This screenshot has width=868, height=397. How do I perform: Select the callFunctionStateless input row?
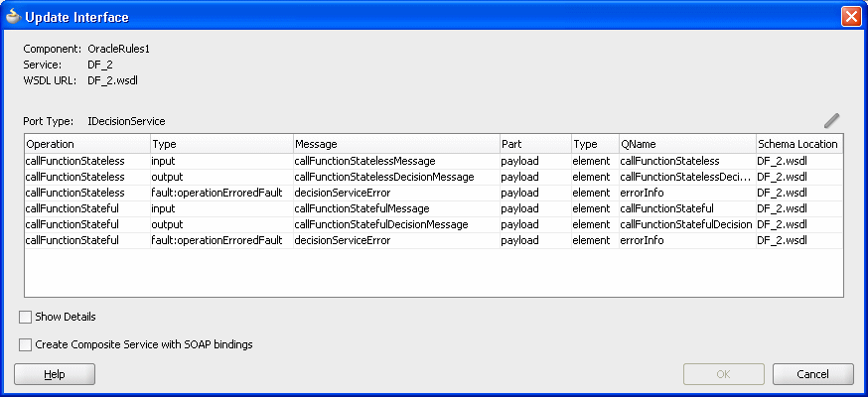(x=433, y=162)
